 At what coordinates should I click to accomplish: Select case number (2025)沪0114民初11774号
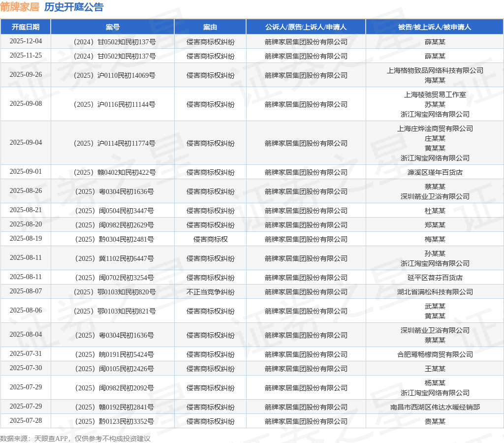[x=114, y=143]
